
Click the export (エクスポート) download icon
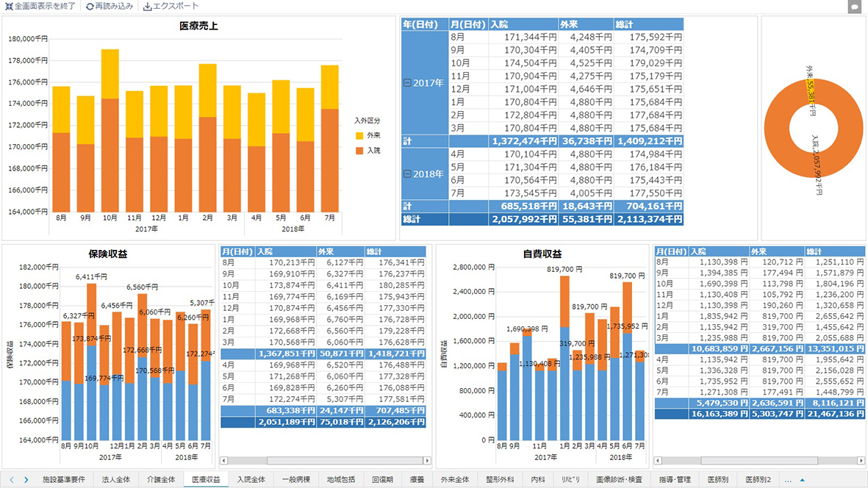147,6
